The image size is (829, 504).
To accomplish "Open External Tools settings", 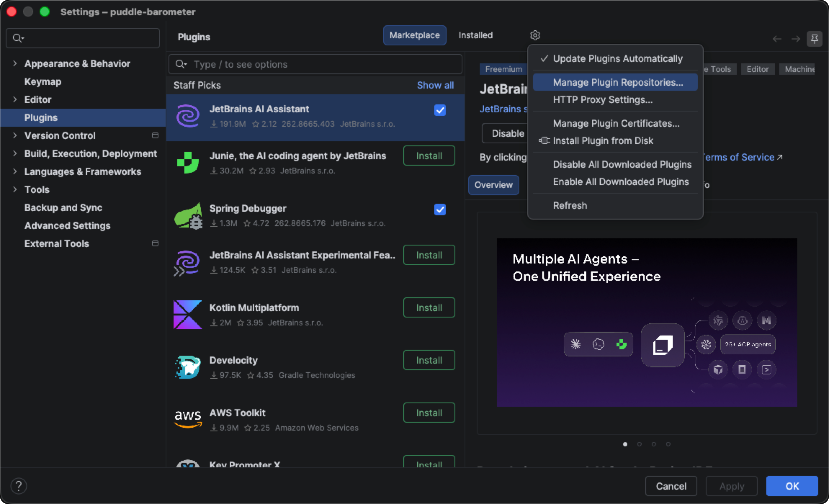I will point(83,244).
